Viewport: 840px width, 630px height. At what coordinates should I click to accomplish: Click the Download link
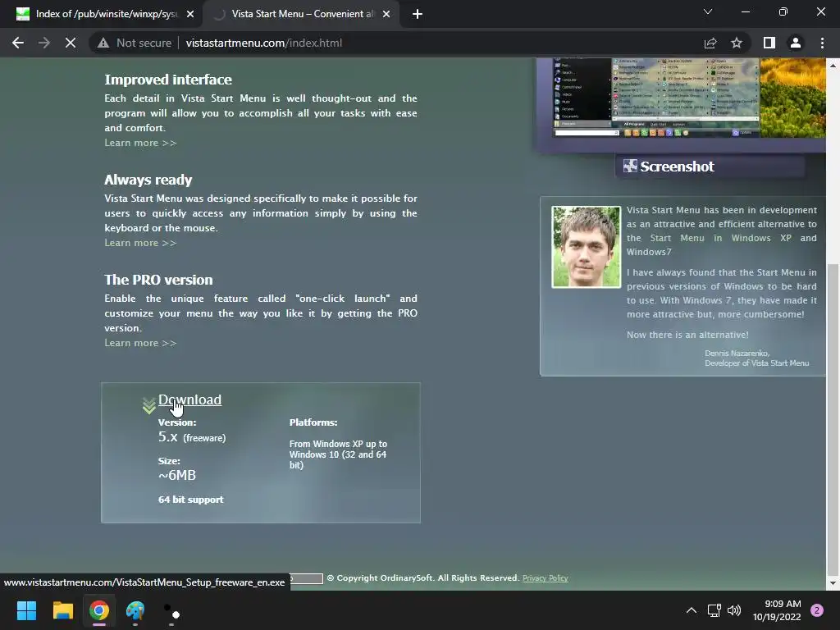click(x=189, y=399)
